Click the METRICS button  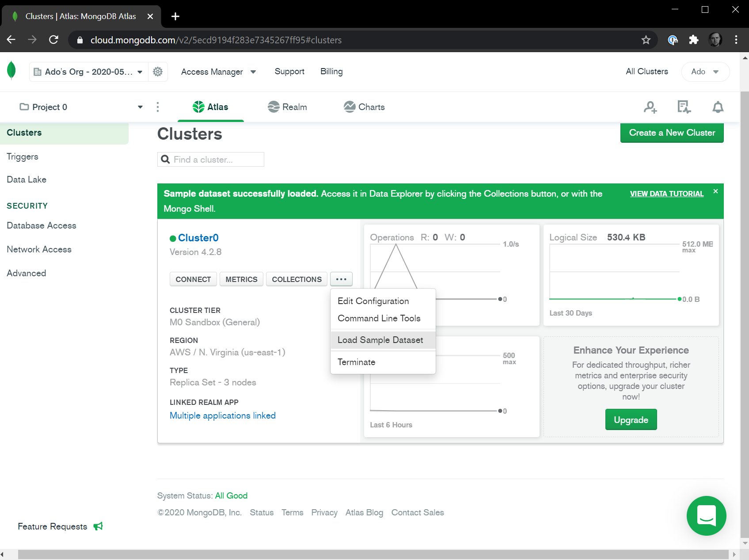point(241,279)
